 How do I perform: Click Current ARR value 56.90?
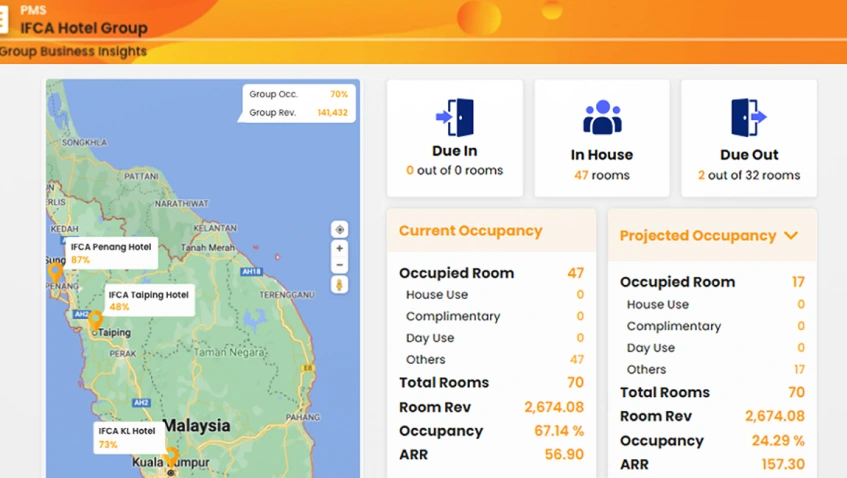pos(564,454)
